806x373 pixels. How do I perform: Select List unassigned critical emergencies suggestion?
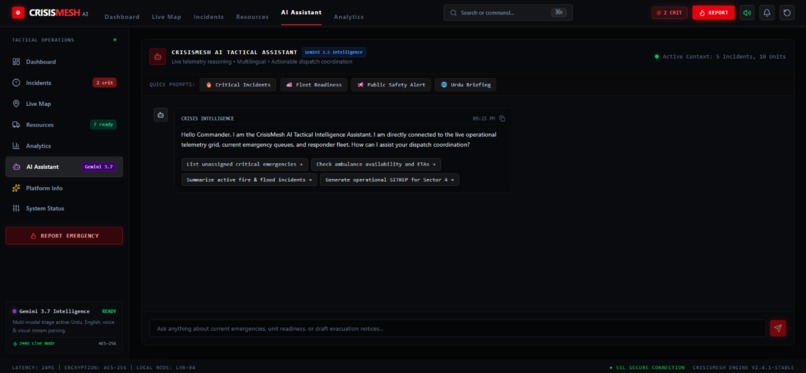coord(245,164)
